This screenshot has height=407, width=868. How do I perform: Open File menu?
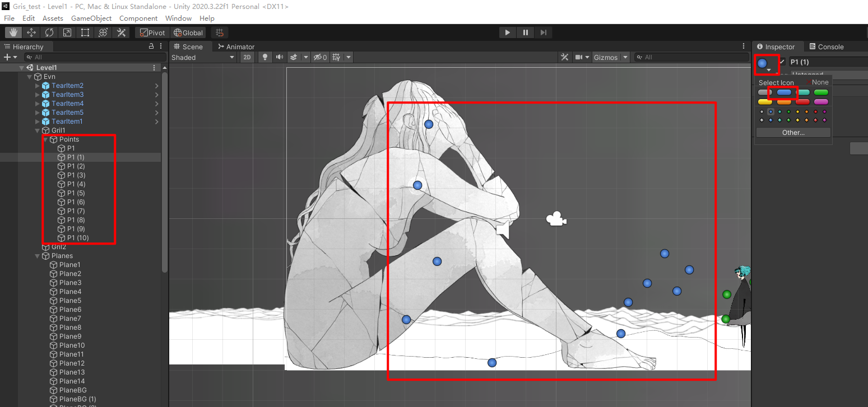(10, 18)
